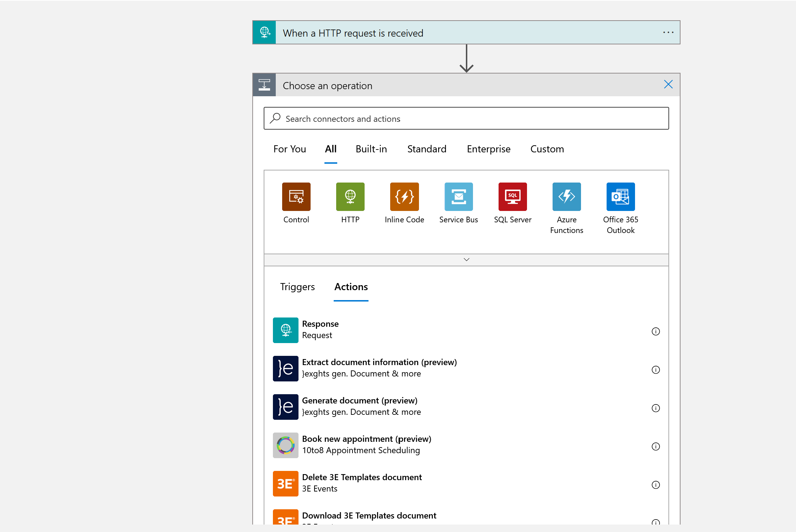Add the Book new appointment action

coord(366,445)
